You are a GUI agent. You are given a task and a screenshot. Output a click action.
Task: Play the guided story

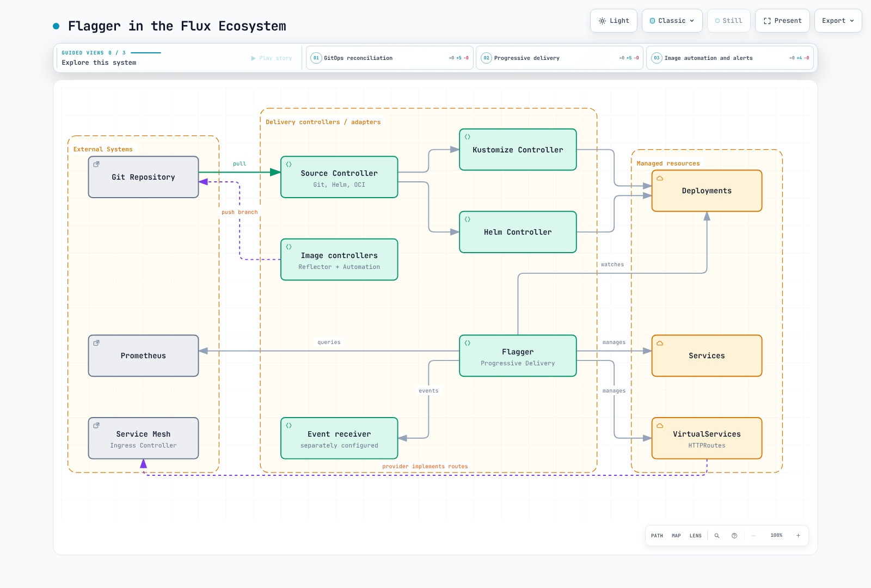272,58
